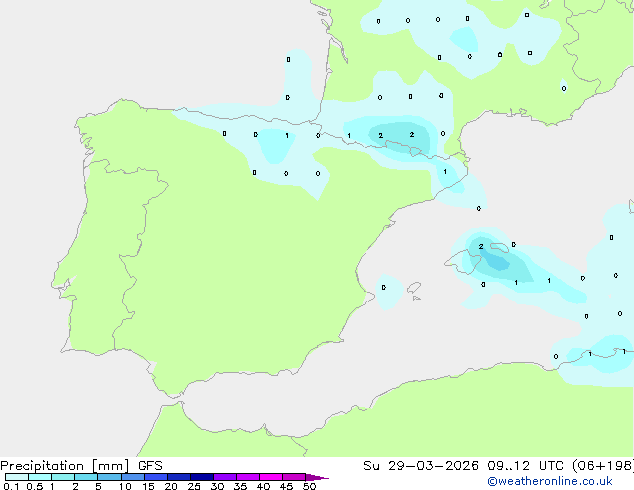This screenshot has width=634, height=490.
Task: Click the Ibiza island outline
Action: click(x=414, y=288)
